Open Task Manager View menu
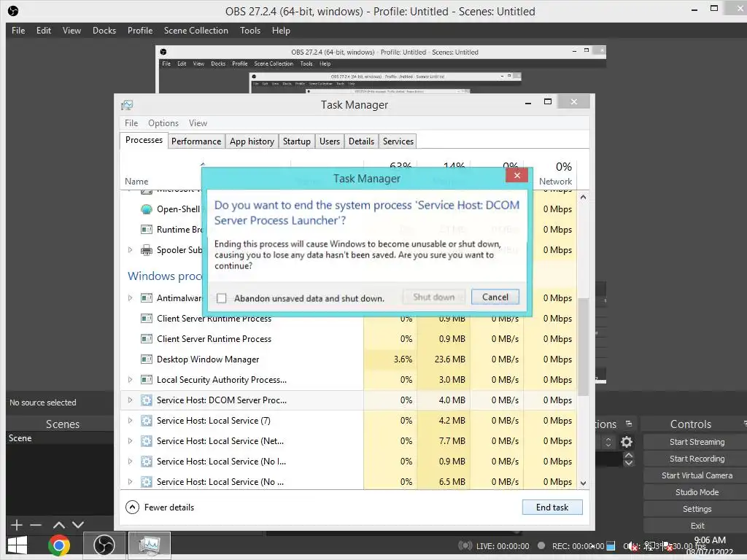This screenshot has width=747, height=560. click(198, 122)
